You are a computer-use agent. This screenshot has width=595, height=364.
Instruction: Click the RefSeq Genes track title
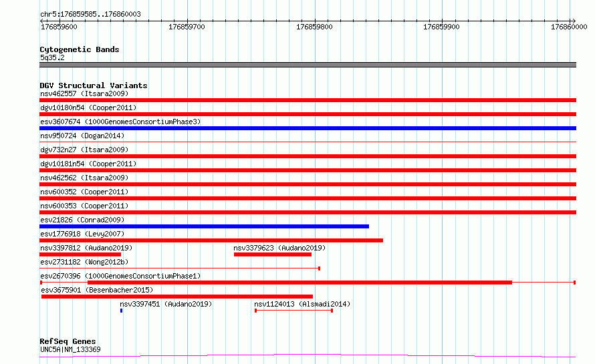[x=68, y=341]
